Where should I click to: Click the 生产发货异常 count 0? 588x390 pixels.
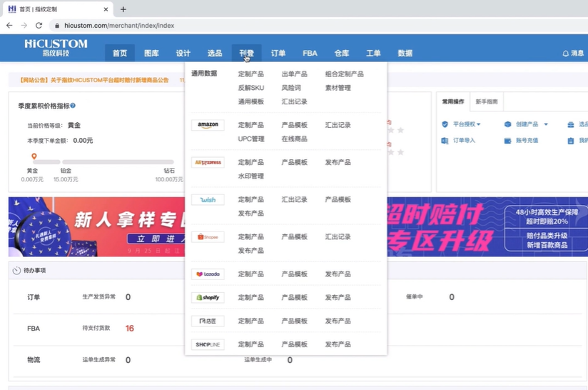[x=128, y=297]
